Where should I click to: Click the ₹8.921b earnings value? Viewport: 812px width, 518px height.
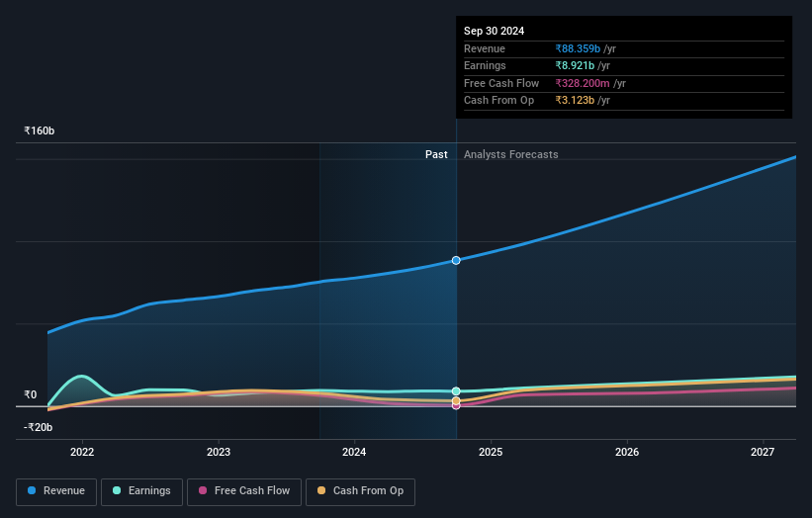575,65
